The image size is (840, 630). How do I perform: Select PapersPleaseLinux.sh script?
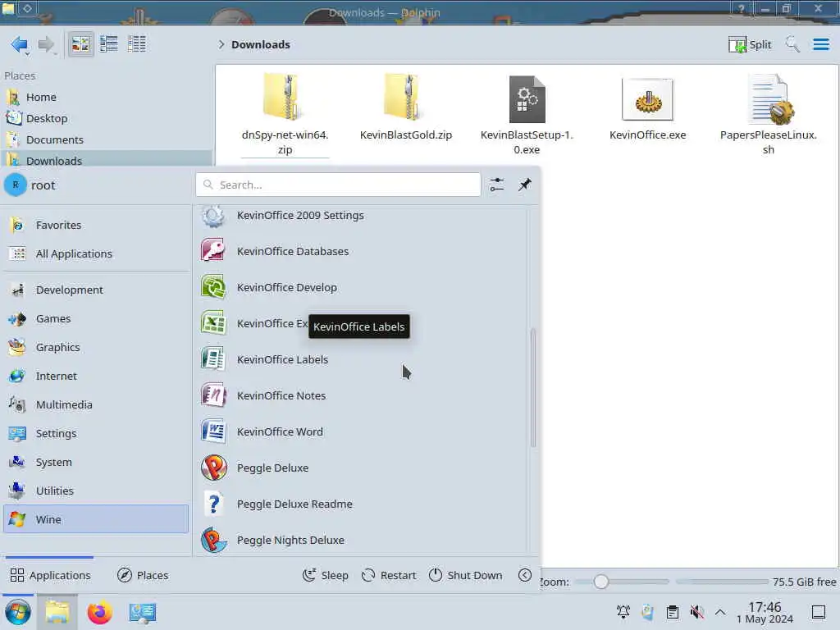pyautogui.click(x=768, y=113)
